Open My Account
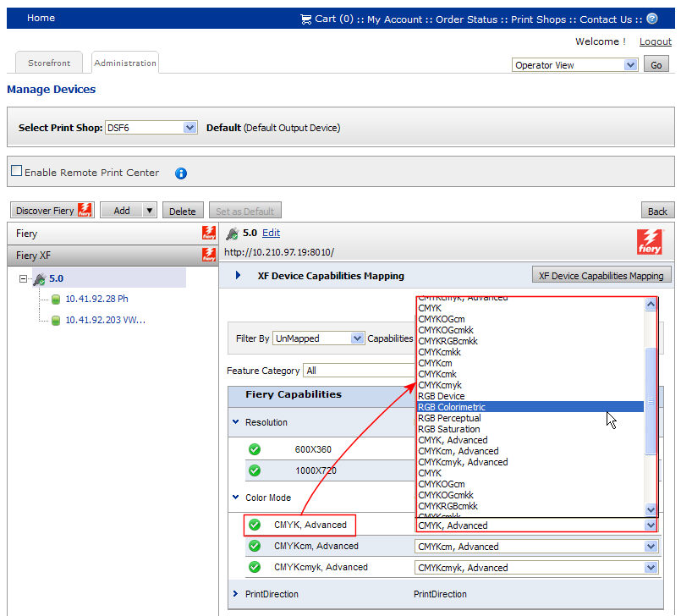 (x=394, y=19)
